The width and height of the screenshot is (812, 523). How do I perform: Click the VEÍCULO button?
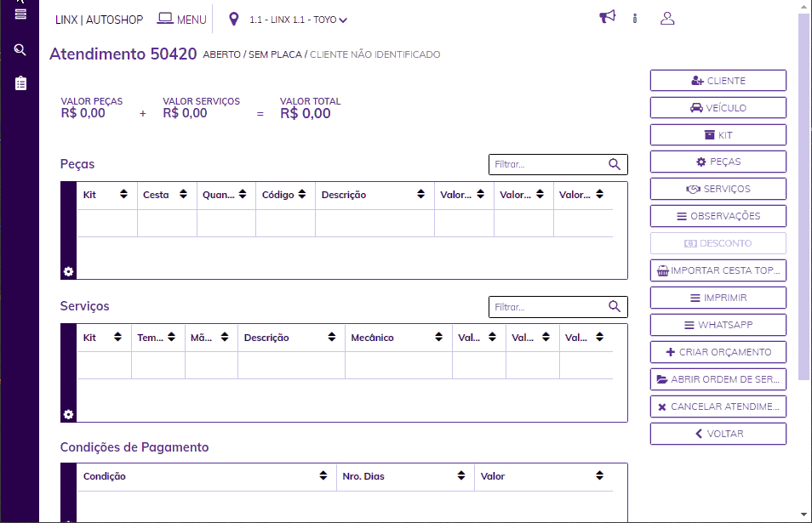(718, 108)
